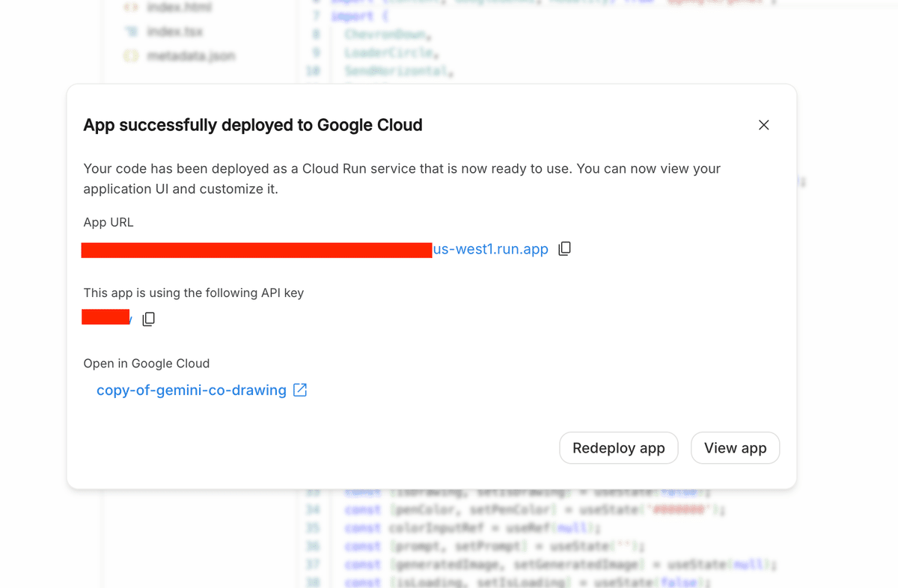
Task: Copy the API key using its copy icon
Action: [x=149, y=319]
